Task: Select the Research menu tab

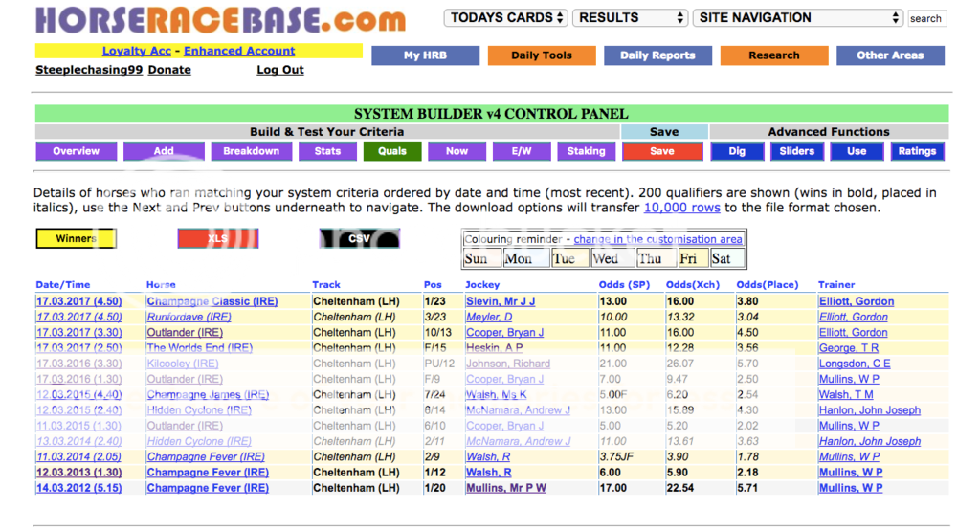Action: 773,55
